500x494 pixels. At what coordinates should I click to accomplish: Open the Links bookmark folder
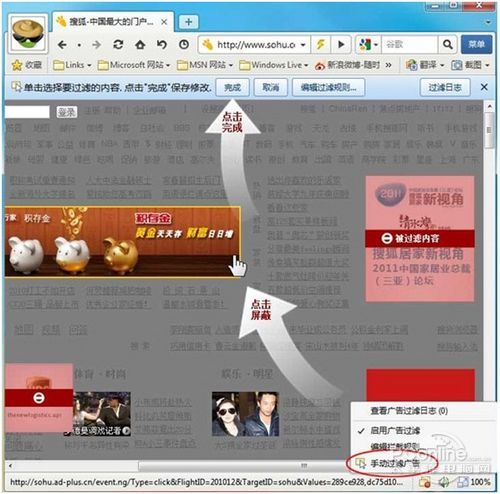[72, 65]
